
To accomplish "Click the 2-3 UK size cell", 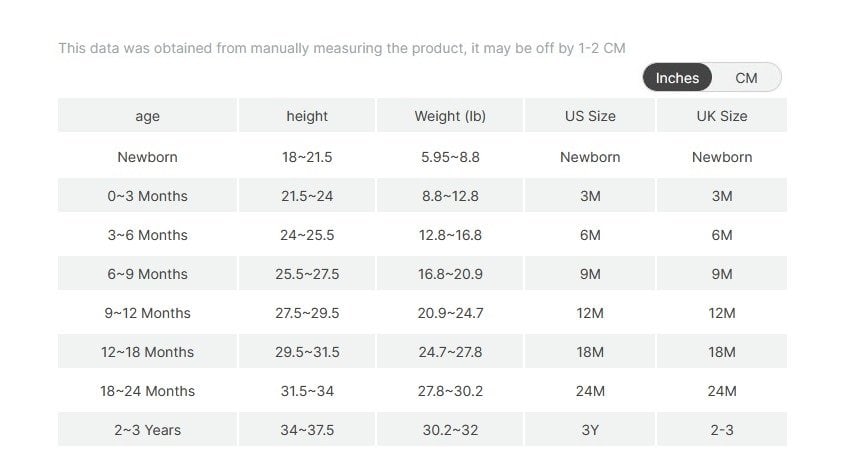I will click(x=722, y=430).
